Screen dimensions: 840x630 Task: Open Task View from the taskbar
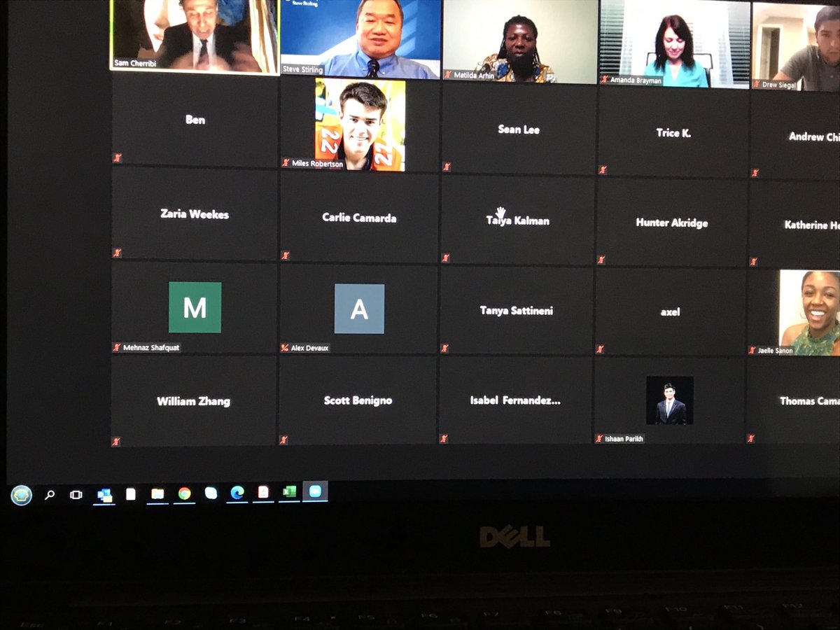click(x=76, y=494)
